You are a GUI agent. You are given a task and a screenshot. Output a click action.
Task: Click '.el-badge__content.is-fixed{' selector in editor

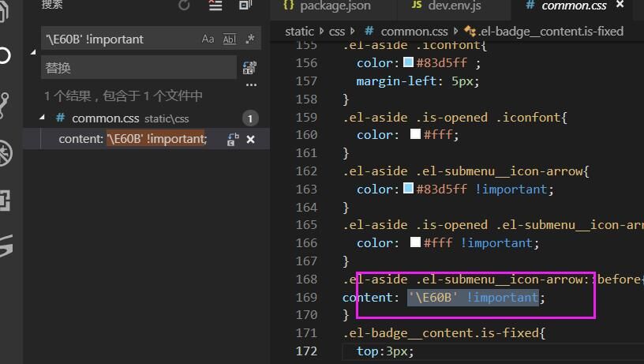(444, 333)
